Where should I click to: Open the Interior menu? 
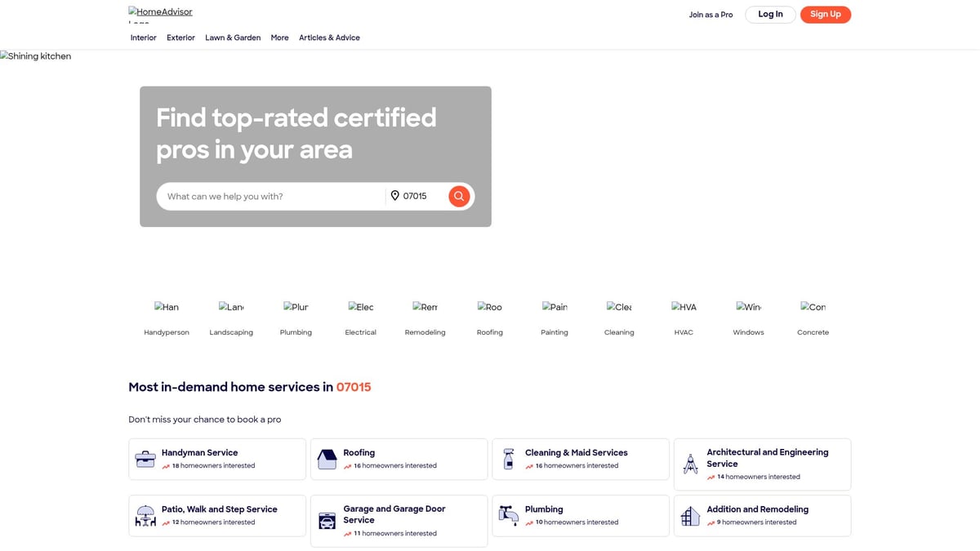click(x=143, y=38)
